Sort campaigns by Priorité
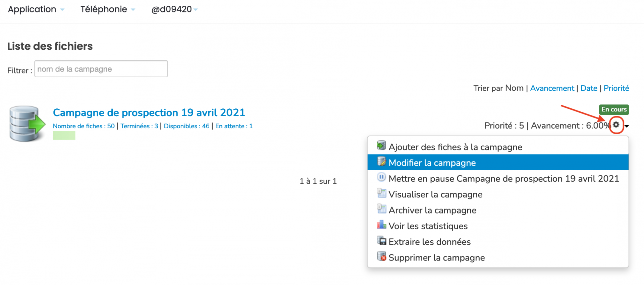Image resolution: width=644 pixels, height=285 pixels. pos(616,88)
